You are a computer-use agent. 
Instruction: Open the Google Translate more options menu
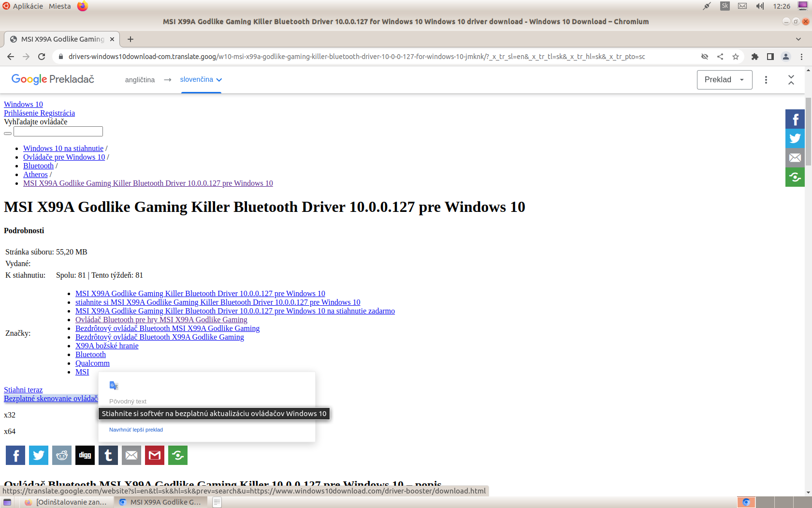point(766,80)
